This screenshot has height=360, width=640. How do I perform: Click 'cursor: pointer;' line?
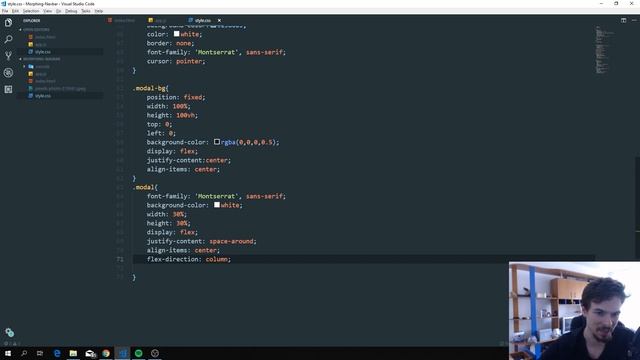click(x=176, y=61)
